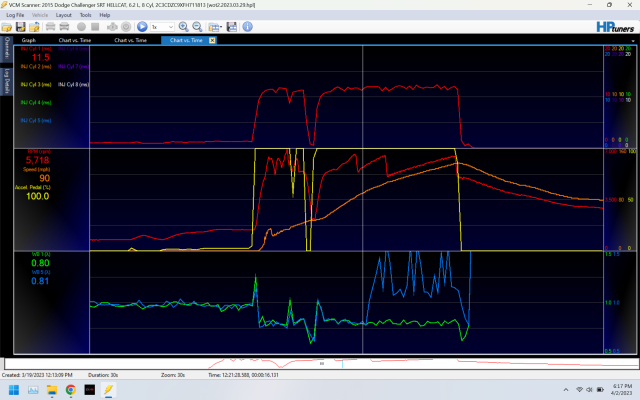Click the Zoom Out magnifier icon
640x400 pixels.
click(x=196, y=27)
